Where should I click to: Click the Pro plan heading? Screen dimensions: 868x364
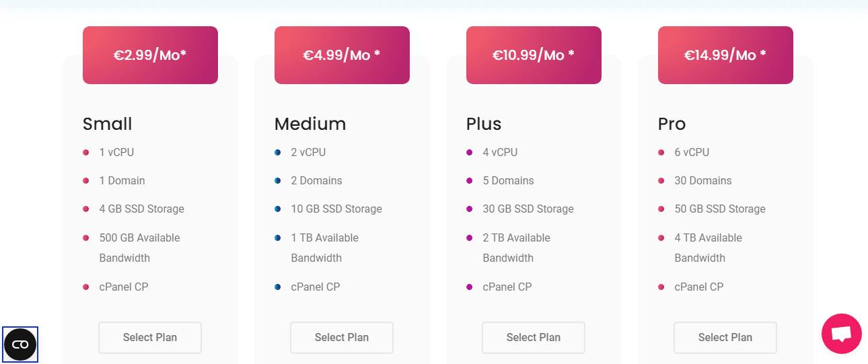672,124
